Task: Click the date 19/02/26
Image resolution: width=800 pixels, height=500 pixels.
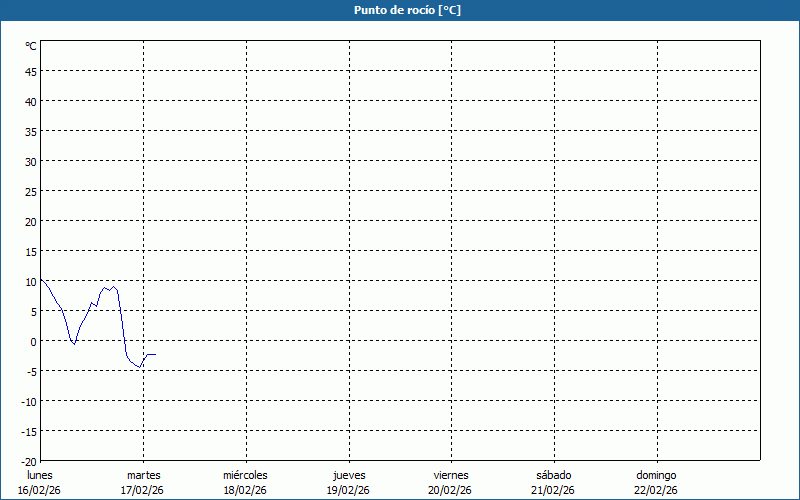Action: pyautogui.click(x=348, y=490)
